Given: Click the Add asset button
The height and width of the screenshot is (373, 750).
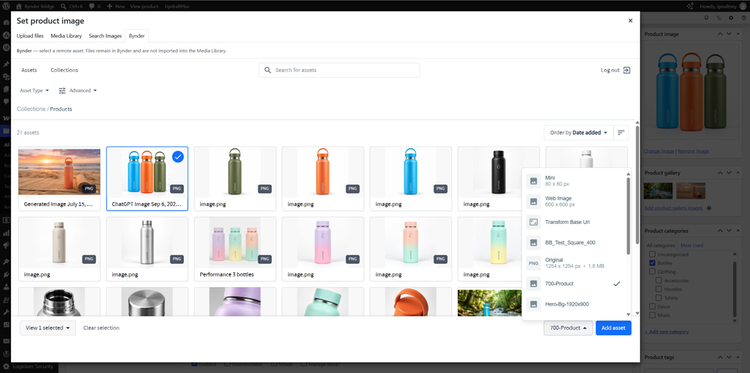Looking at the screenshot, I should [613, 328].
